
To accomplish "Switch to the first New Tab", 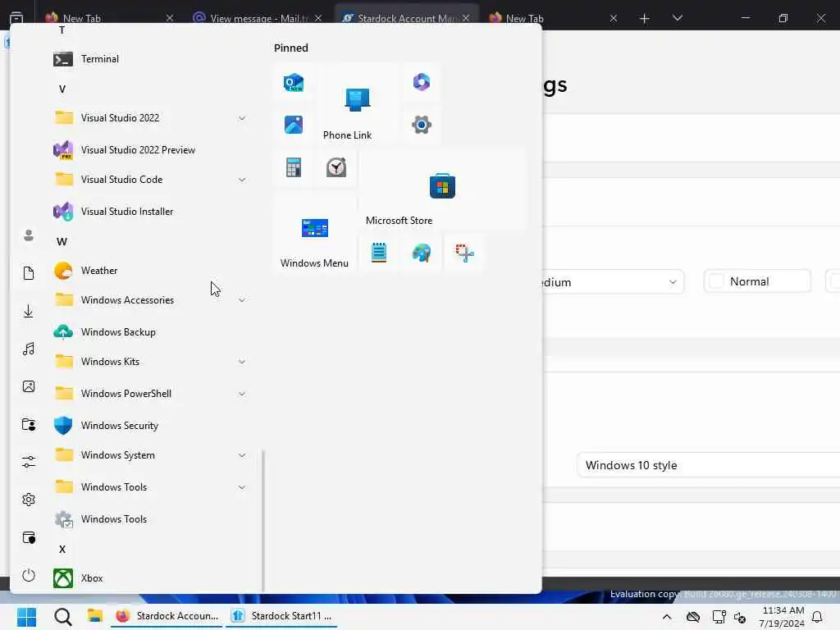I will [109, 18].
